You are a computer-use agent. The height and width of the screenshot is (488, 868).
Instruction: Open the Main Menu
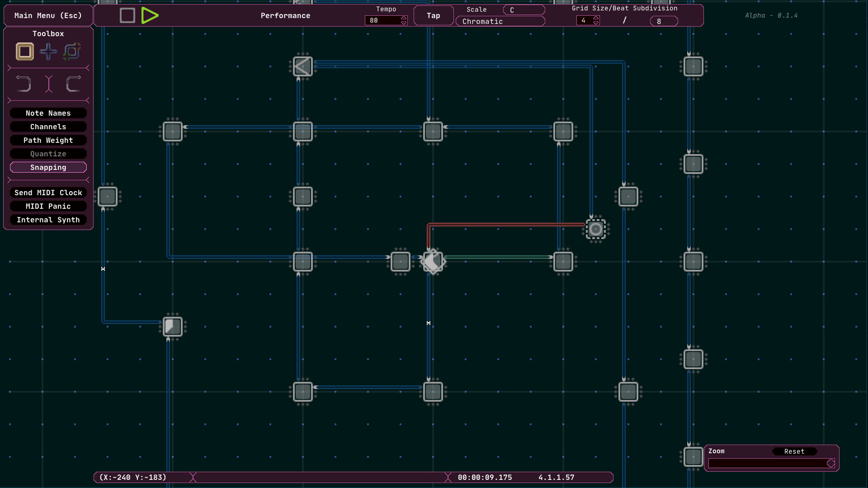(48, 15)
